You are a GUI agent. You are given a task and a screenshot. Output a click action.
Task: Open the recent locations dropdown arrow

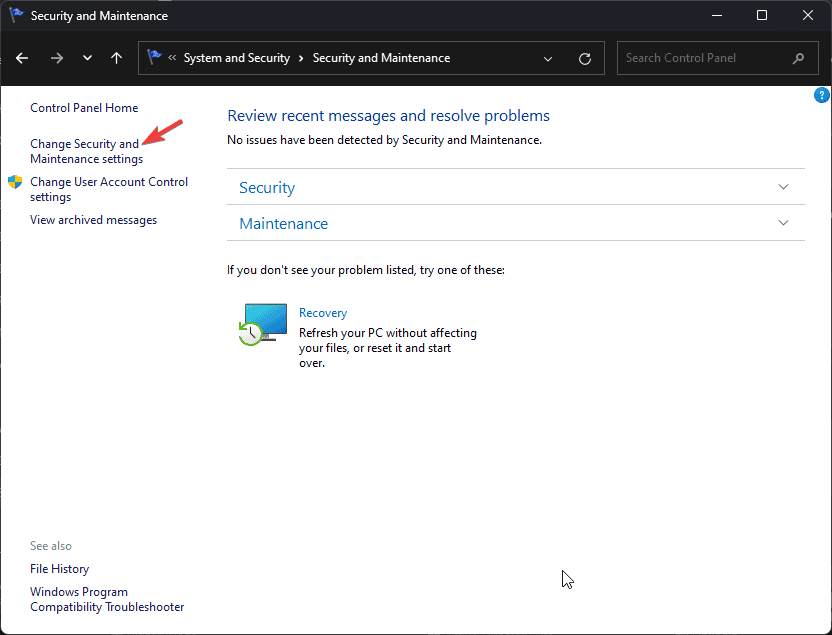(x=88, y=58)
